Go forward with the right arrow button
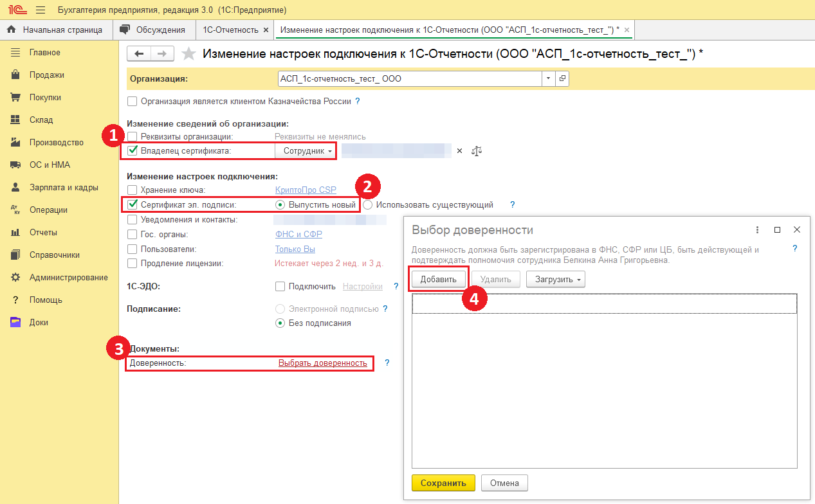This screenshot has height=504, width=815. click(162, 54)
